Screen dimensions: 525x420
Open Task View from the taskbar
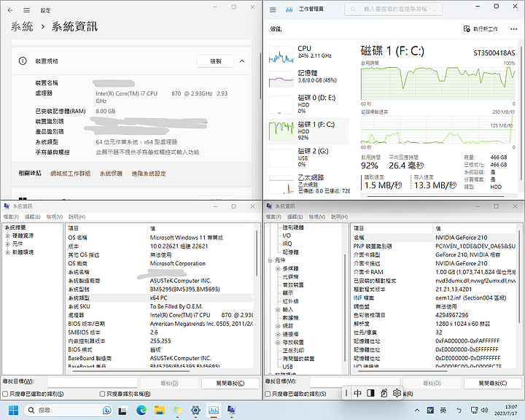(x=122, y=410)
